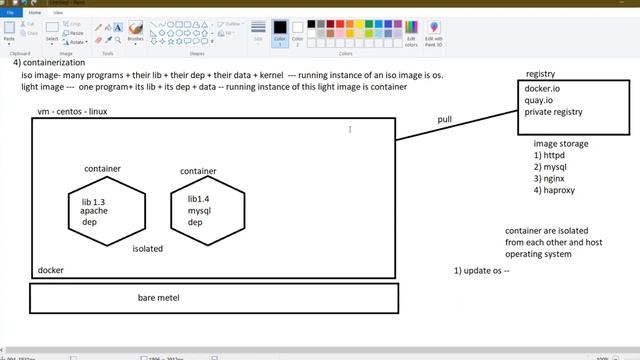Image resolution: width=640 pixels, height=360 pixels.
Task: Choose the Down arrow shape
Action: 153,41
